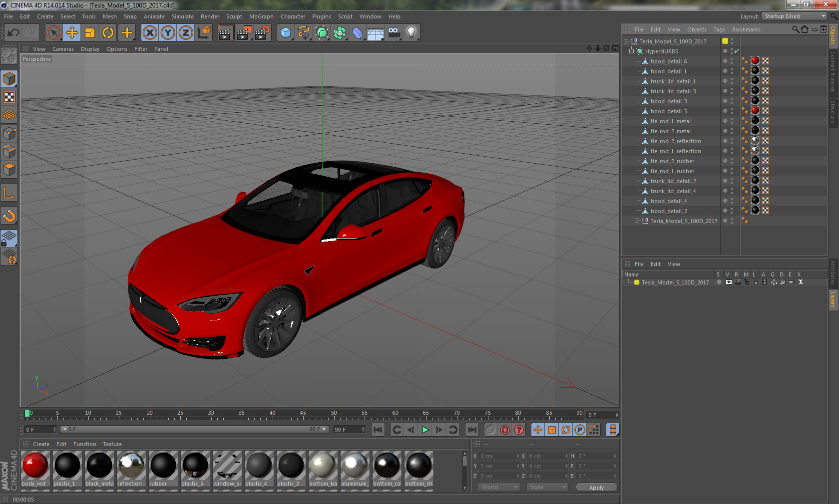Add a light object
The height and width of the screenshot is (504, 839).
point(412,33)
